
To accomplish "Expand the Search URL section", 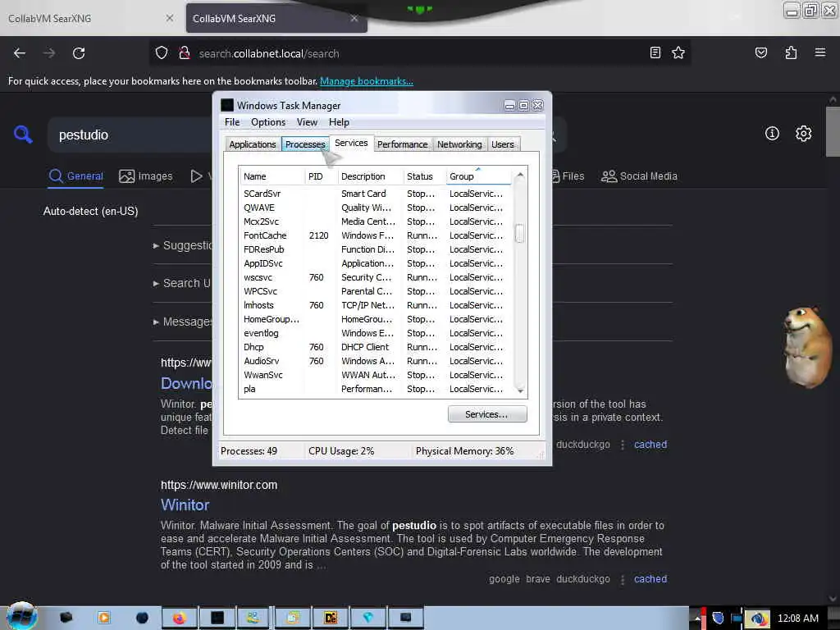I will [x=182, y=283].
